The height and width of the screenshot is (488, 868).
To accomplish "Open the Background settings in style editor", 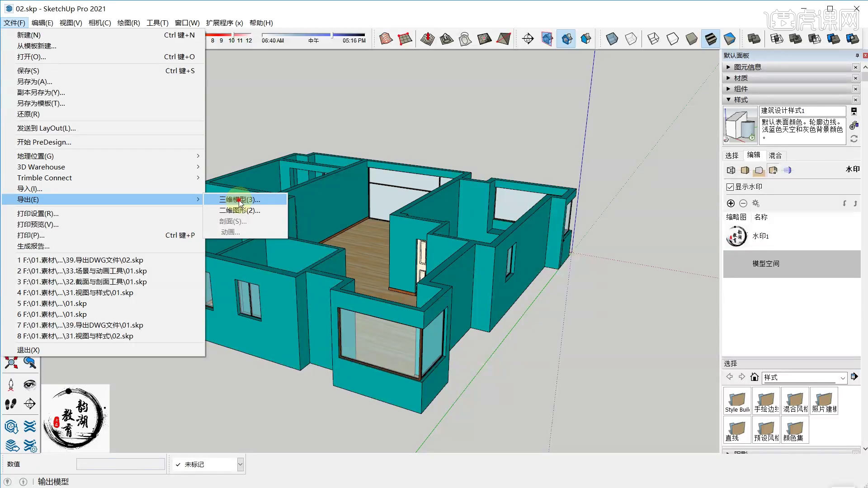I will click(x=759, y=170).
